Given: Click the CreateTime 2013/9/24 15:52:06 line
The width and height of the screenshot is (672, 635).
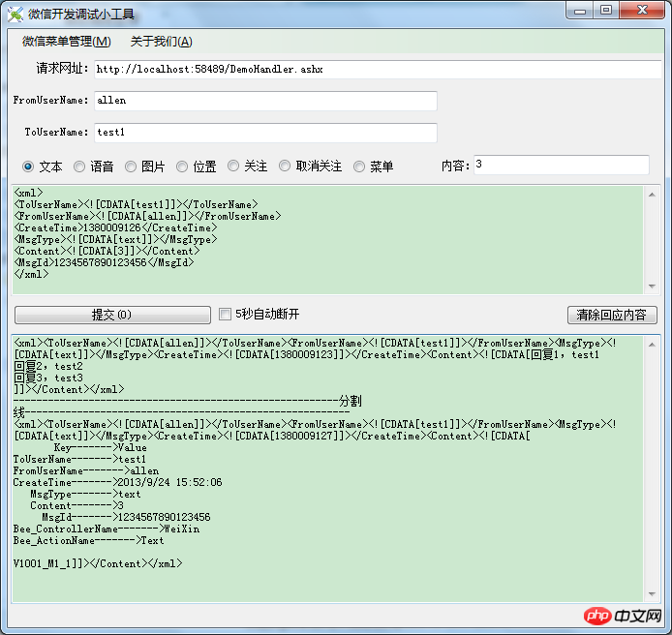Looking at the screenshot, I should (117, 482).
